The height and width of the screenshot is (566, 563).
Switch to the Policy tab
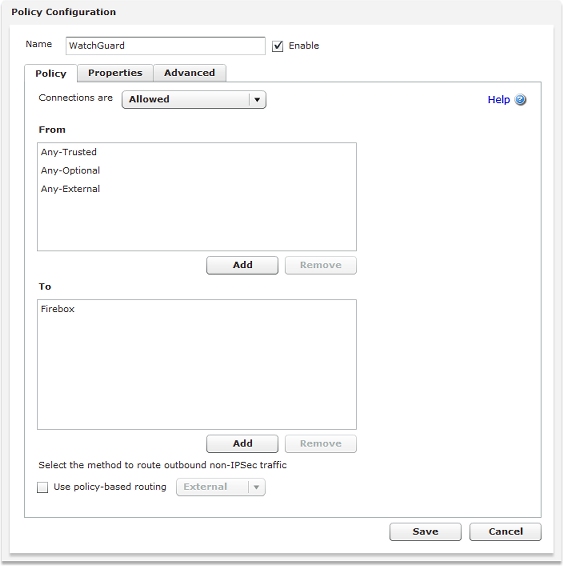coord(51,74)
